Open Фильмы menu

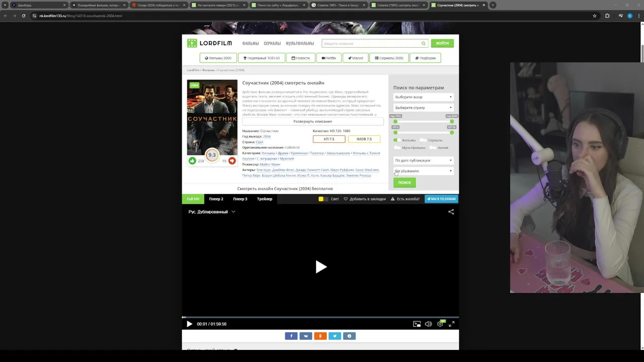pos(251,43)
